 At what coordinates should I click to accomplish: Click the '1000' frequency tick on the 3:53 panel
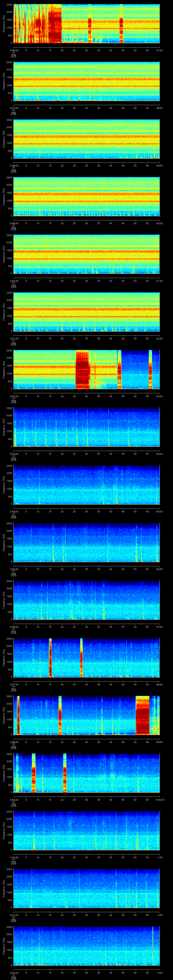click(x=9, y=431)
